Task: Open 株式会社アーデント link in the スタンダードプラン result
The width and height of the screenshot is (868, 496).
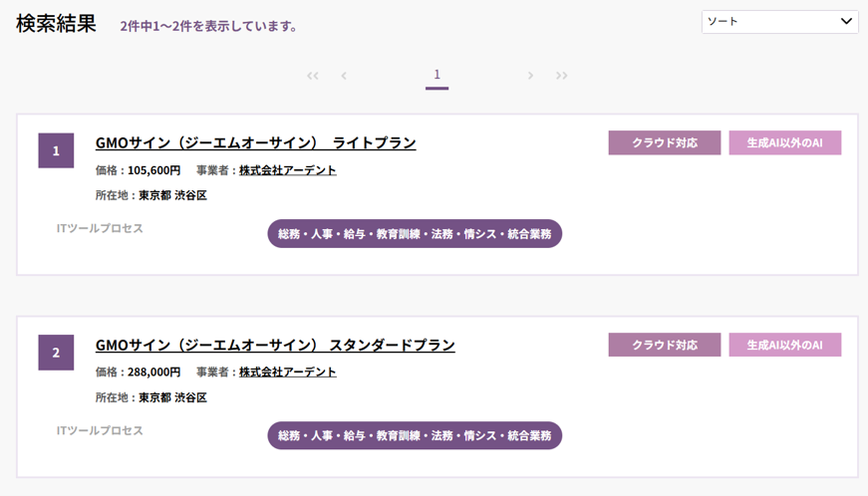Action: (x=287, y=372)
